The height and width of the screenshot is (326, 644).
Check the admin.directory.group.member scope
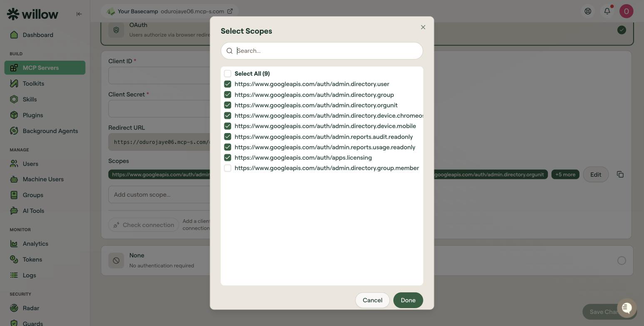click(x=228, y=168)
